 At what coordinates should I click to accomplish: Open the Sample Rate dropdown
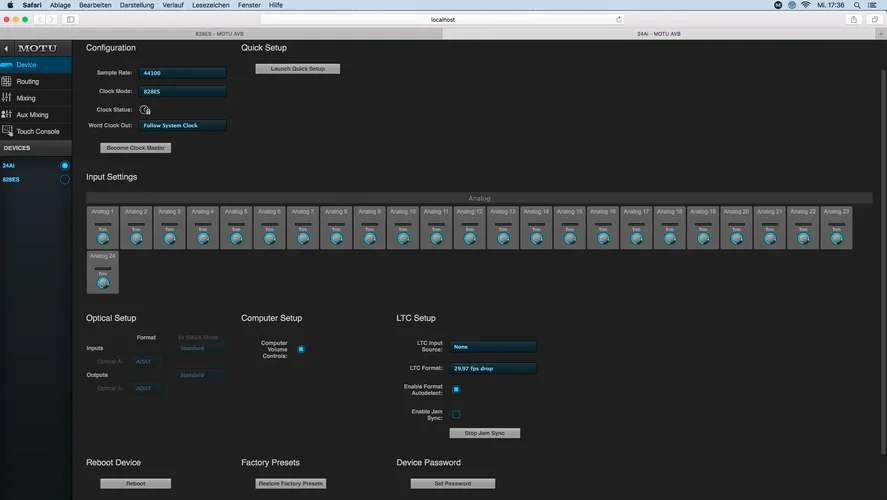pos(183,73)
